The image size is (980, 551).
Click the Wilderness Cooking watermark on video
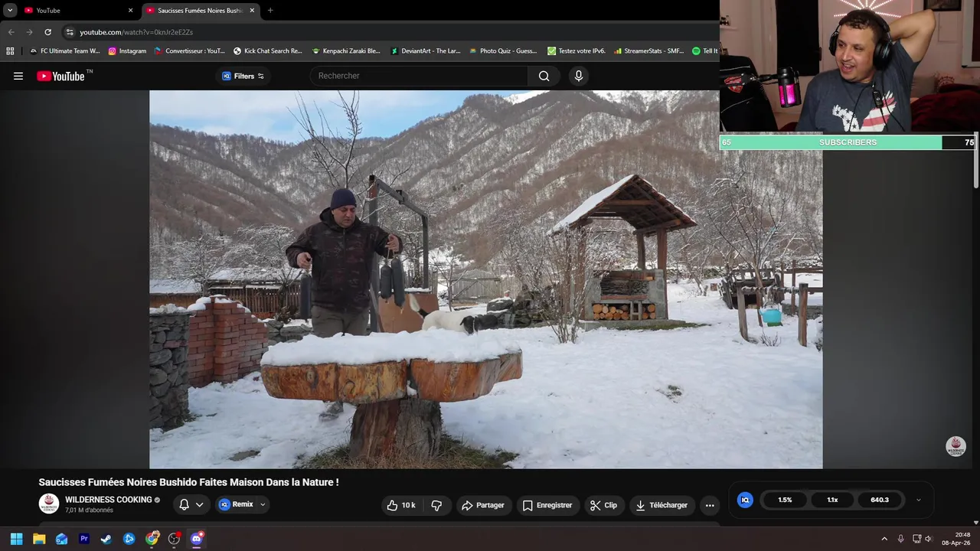[955, 446]
